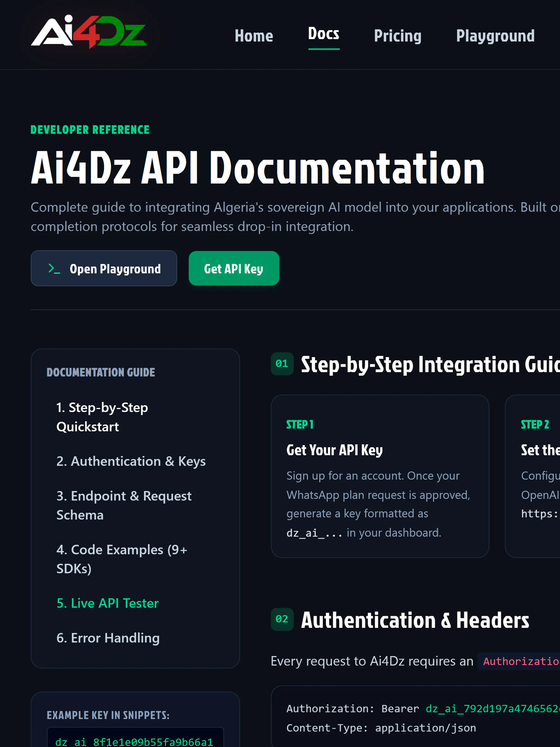The height and width of the screenshot is (747, 560).
Task: Go to Endpoint & Request Schema
Action: [124, 505]
